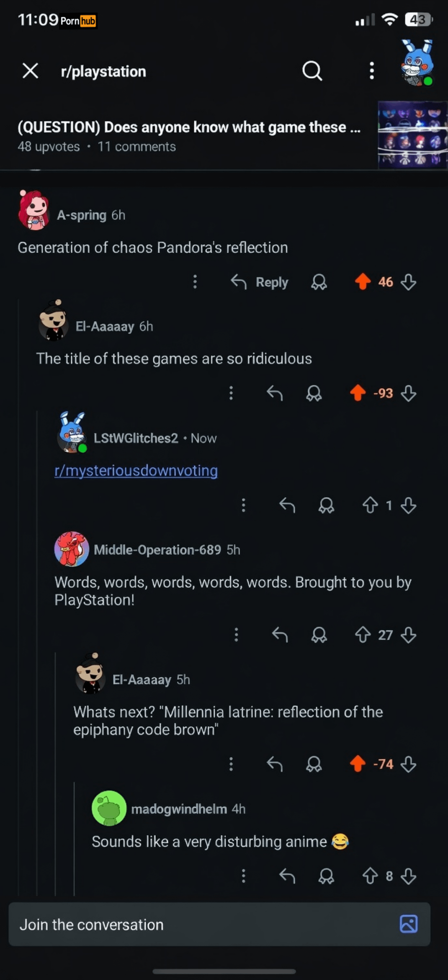Screen dimensions: 448x980
Task: Open the header three-dot overflow menu
Action: [x=371, y=71]
